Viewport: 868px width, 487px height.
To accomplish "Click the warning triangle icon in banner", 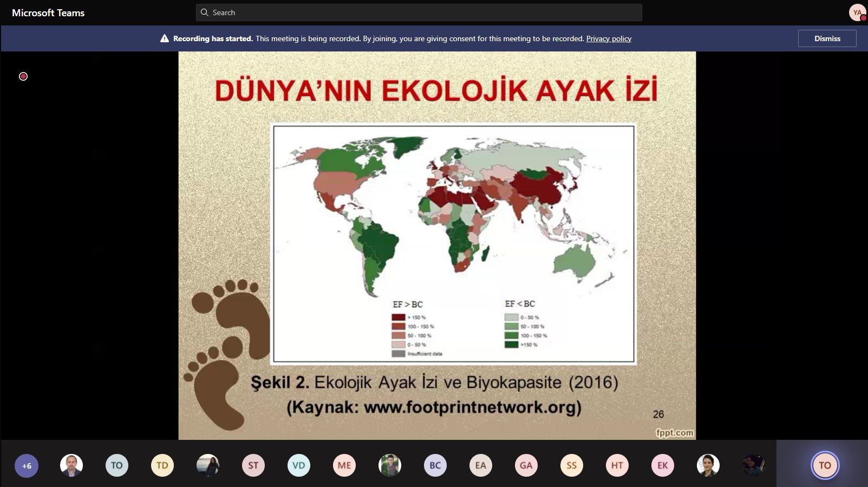I will coord(165,38).
